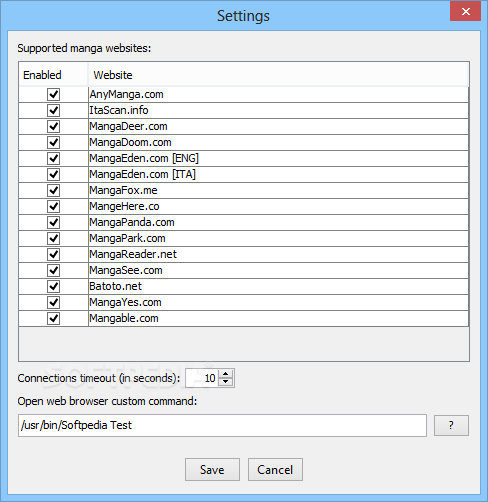The image size is (488, 502).
Task: Click the Enabled column header
Action: (x=53, y=75)
